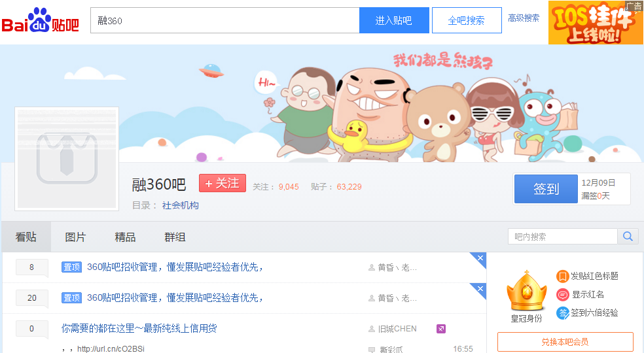Click reply count 8 box
644x353 pixels.
click(x=31, y=267)
